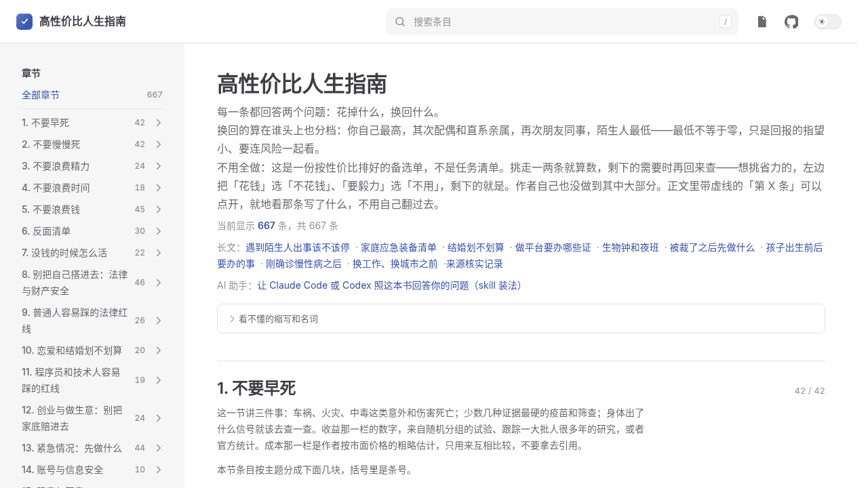
Task: Click the blue checkmark logo icon
Action: [x=24, y=22]
